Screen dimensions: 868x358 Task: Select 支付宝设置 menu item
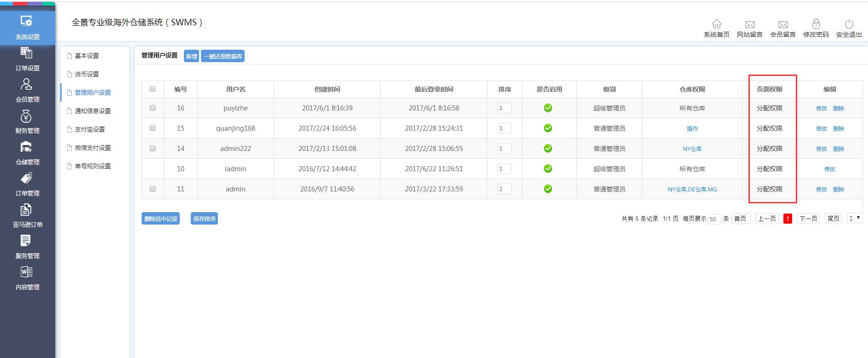point(90,129)
